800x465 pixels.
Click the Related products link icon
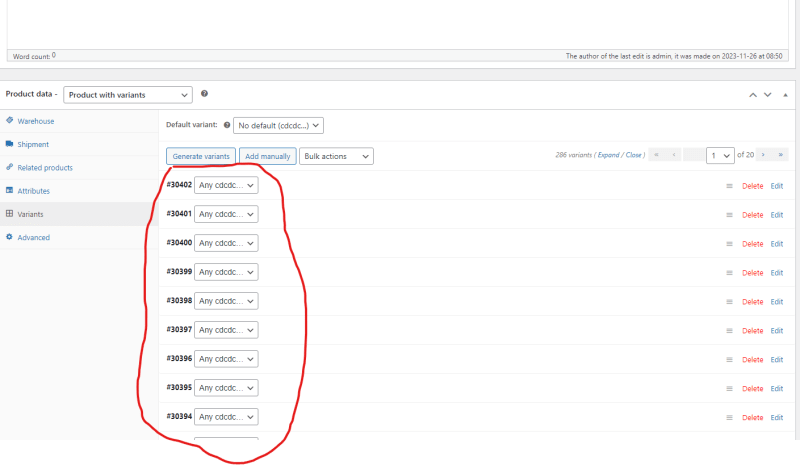pos(9,167)
